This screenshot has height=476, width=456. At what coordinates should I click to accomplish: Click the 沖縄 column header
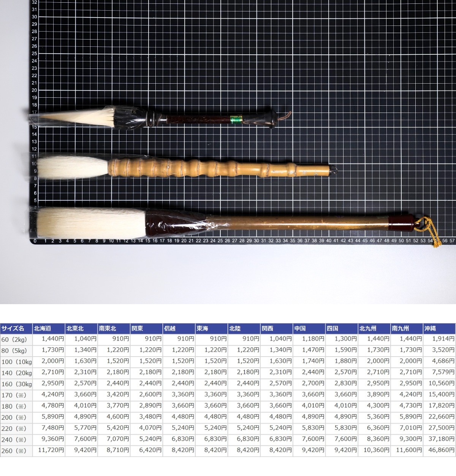coord(439,328)
